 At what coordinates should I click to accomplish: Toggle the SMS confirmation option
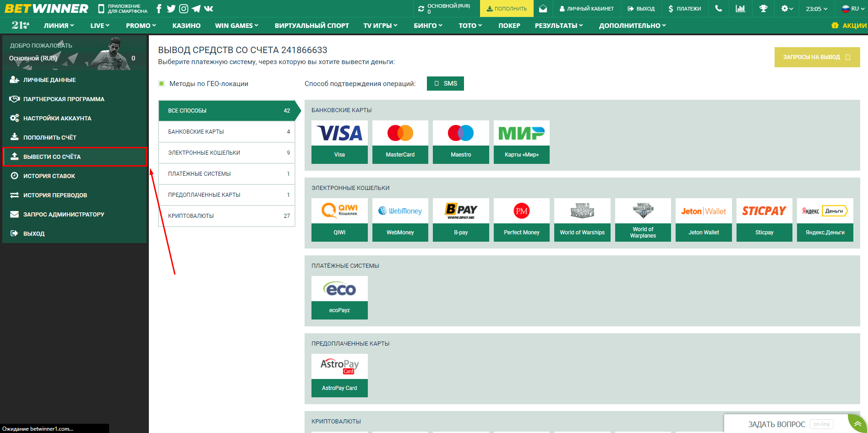tap(445, 83)
